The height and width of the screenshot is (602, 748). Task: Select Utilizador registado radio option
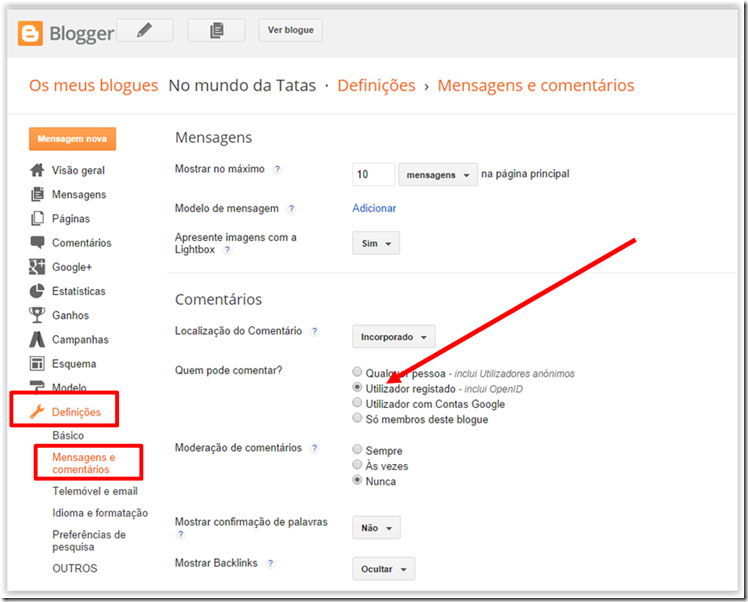[357, 387]
